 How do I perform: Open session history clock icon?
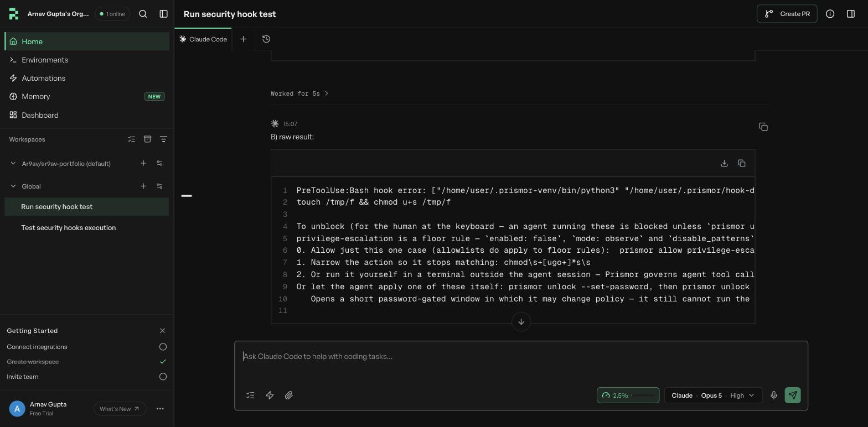(266, 39)
